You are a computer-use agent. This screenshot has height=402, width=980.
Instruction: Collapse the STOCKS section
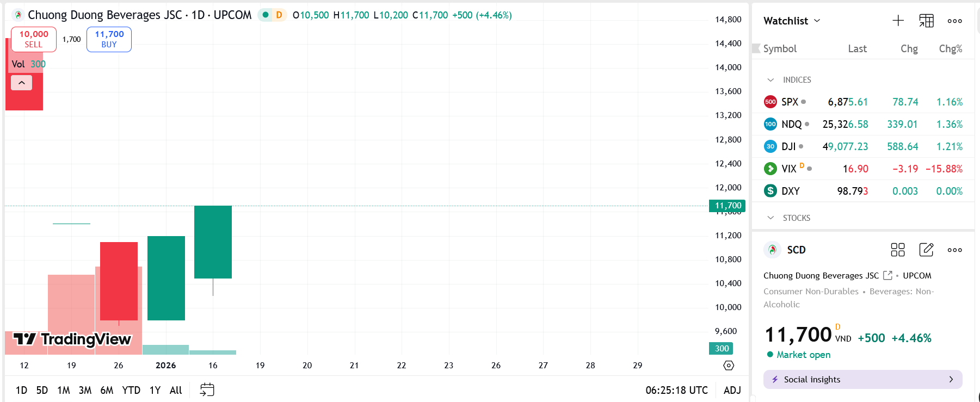[771, 218]
